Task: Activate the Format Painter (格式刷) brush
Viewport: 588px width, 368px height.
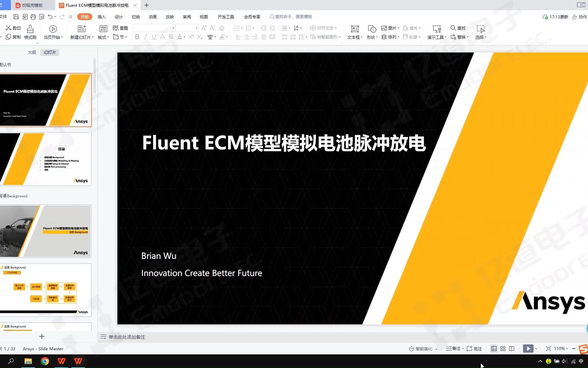Action: (30, 32)
